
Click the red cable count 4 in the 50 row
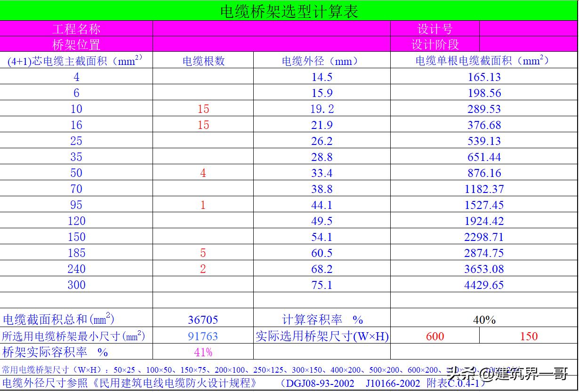203,173
